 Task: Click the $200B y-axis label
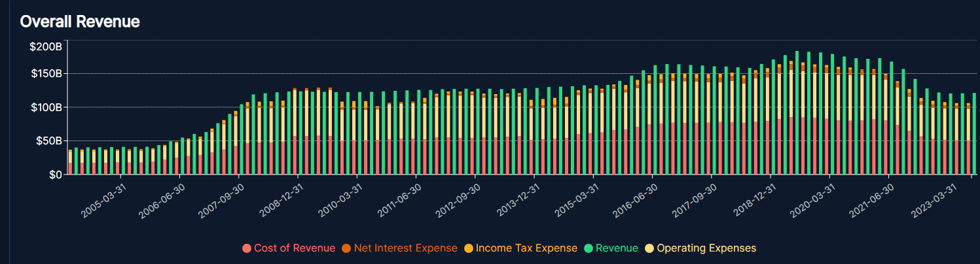click(46, 46)
